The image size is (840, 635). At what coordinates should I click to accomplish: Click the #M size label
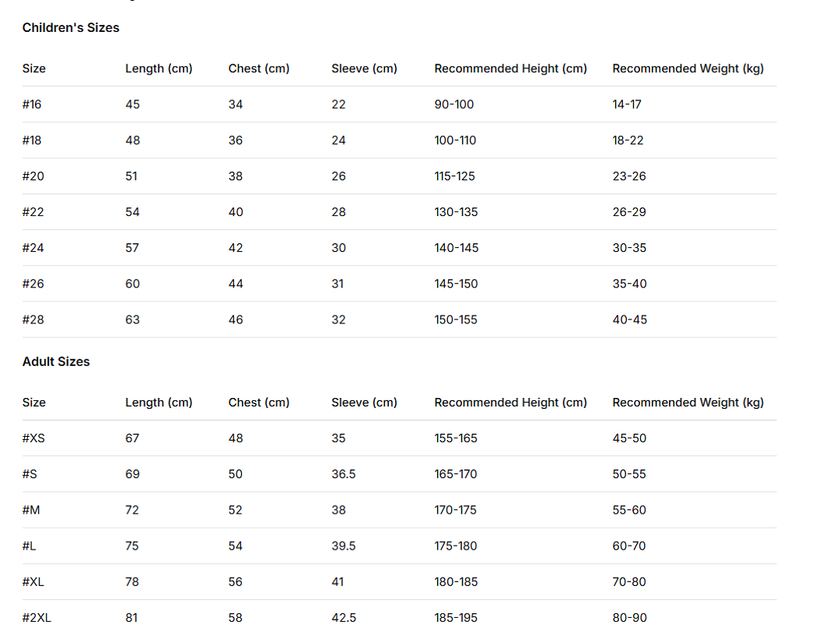[31, 510]
